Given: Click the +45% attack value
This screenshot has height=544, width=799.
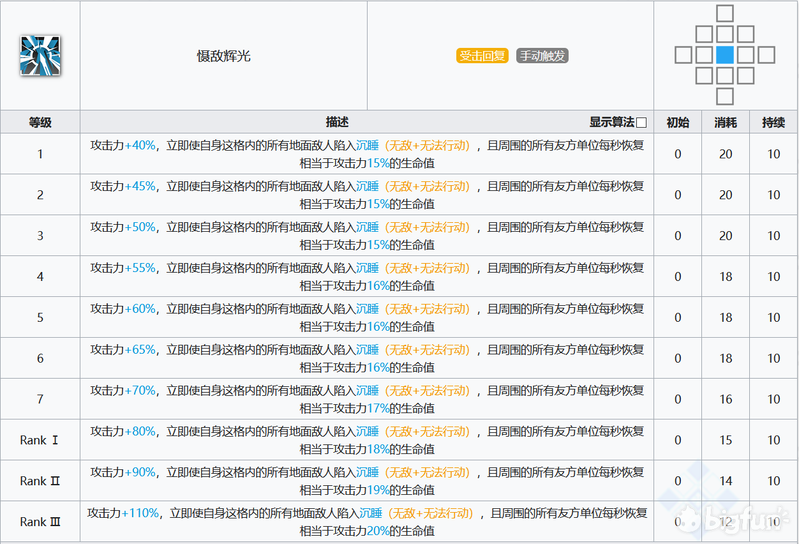Looking at the screenshot, I should pyautogui.click(x=140, y=186).
